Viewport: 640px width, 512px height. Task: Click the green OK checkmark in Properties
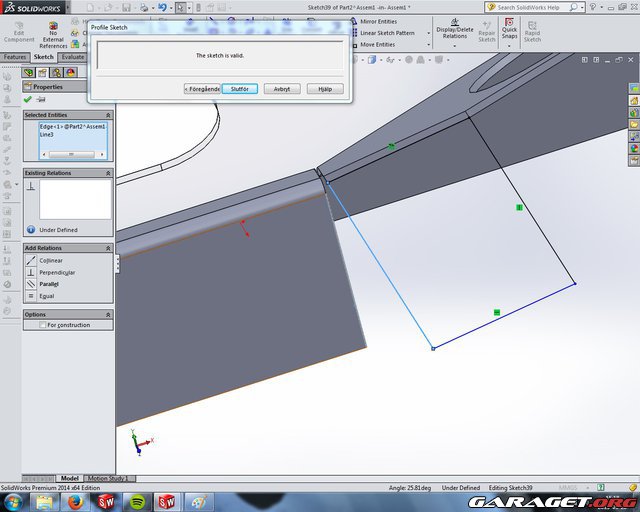click(28, 99)
